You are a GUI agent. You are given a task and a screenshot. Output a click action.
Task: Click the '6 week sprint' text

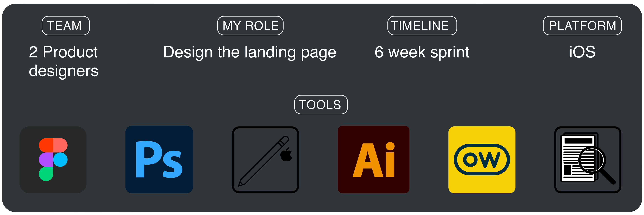tap(422, 52)
